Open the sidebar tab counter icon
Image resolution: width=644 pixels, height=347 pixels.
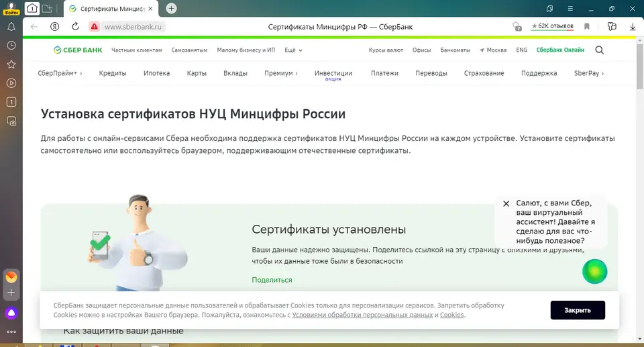coord(11,102)
